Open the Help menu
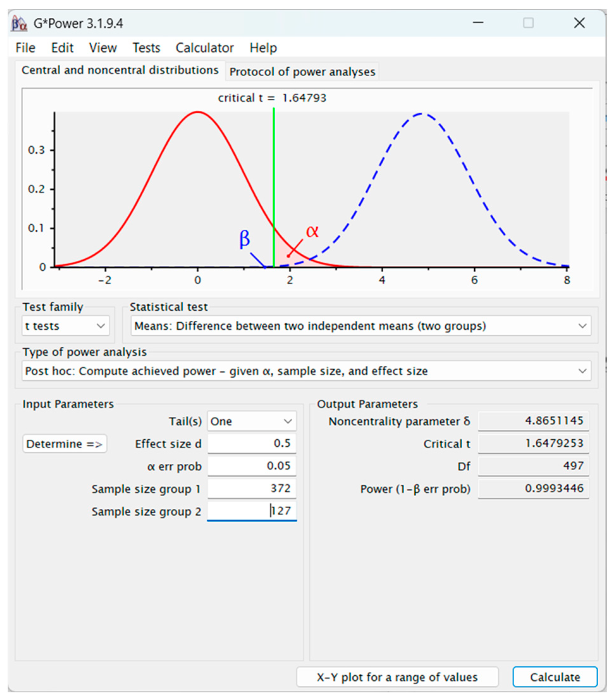This screenshot has width=615, height=700. point(263,47)
